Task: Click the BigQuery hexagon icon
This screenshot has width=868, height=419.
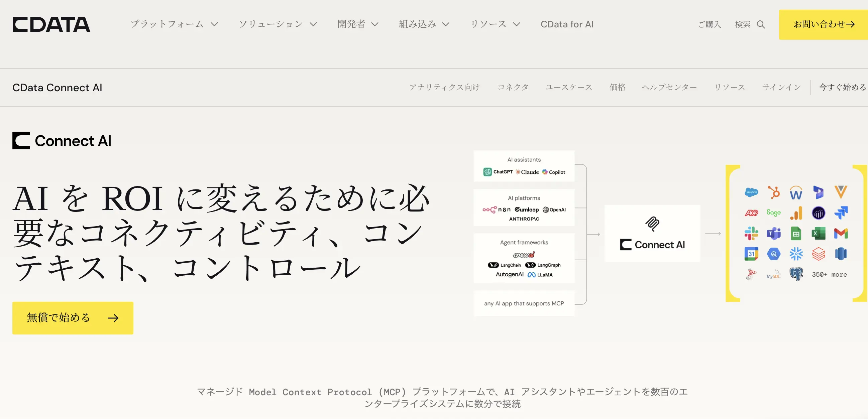Action: pos(774,254)
